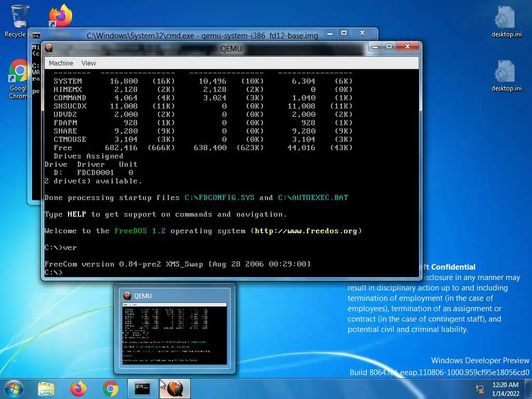532x399 pixels.
Task: Open the Windows Start button
Action: (14, 389)
